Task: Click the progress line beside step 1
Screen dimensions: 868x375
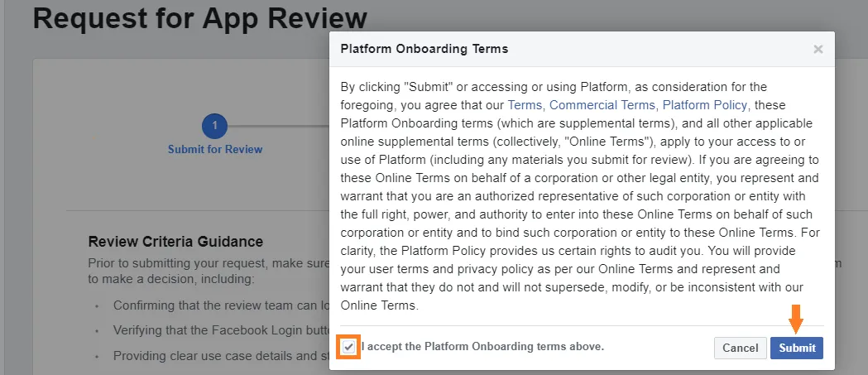Action: (x=278, y=126)
